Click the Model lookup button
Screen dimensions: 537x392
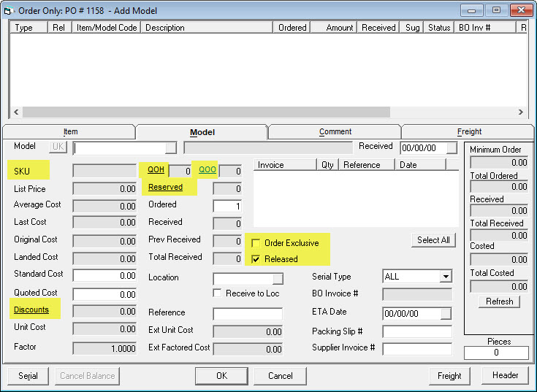(170, 148)
